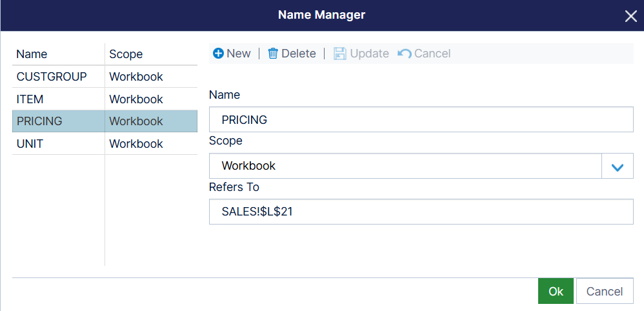Click the trash can Delete icon
This screenshot has width=644, height=311.
tap(273, 54)
